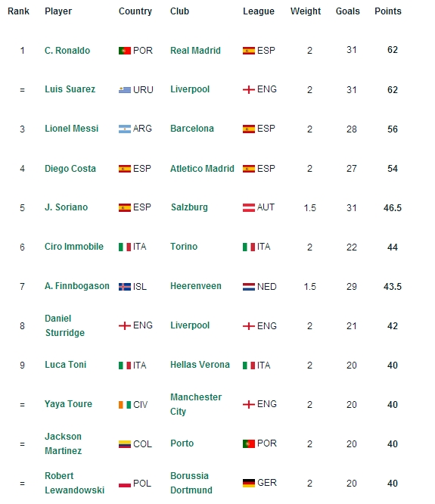
Task: Click the Iceland flag next to ISL
Action: pos(125,287)
